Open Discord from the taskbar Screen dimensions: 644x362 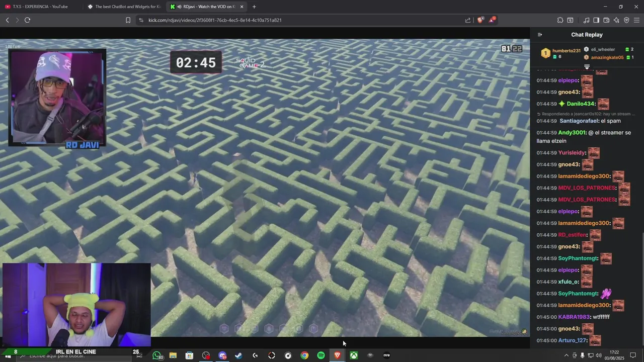coord(222,355)
